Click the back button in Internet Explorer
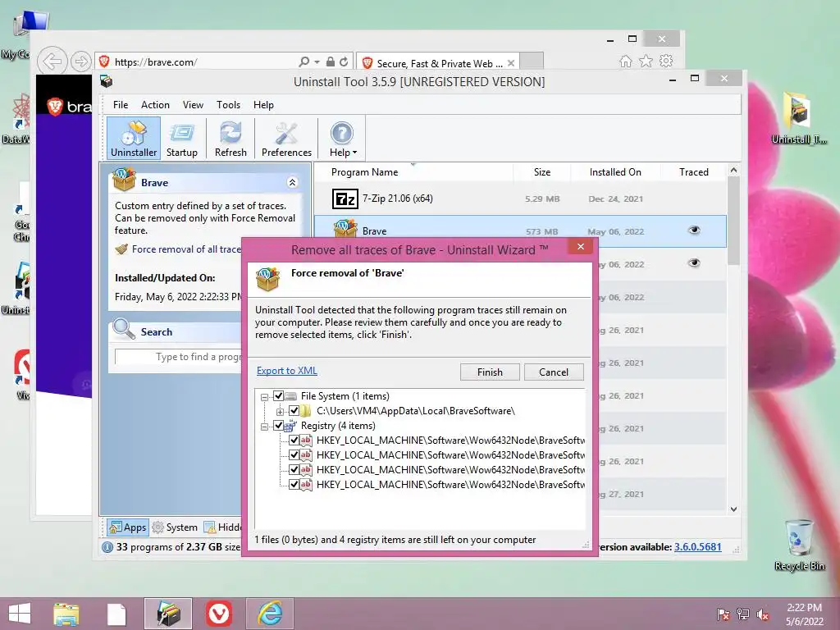Viewport: 840px width, 630px height. pos(52,61)
